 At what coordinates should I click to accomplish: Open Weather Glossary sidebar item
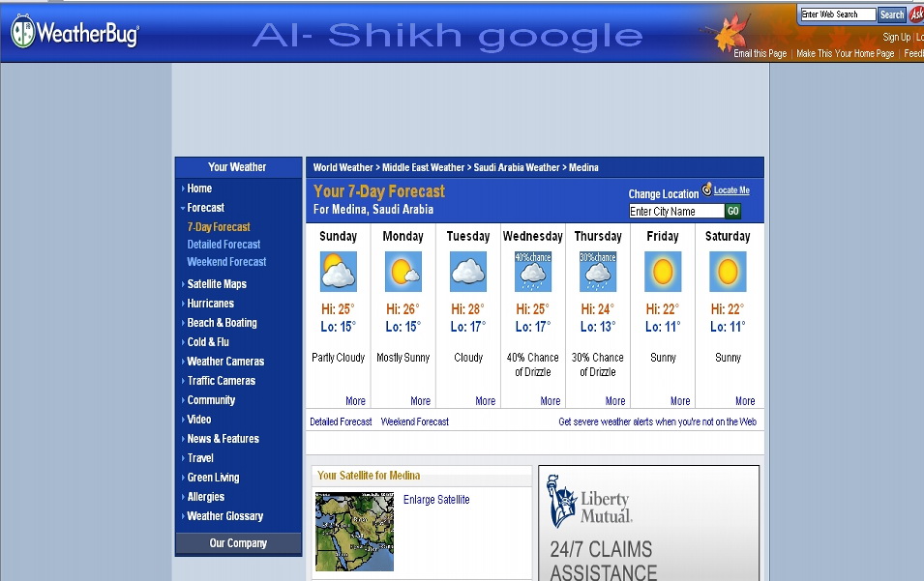coord(225,516)
